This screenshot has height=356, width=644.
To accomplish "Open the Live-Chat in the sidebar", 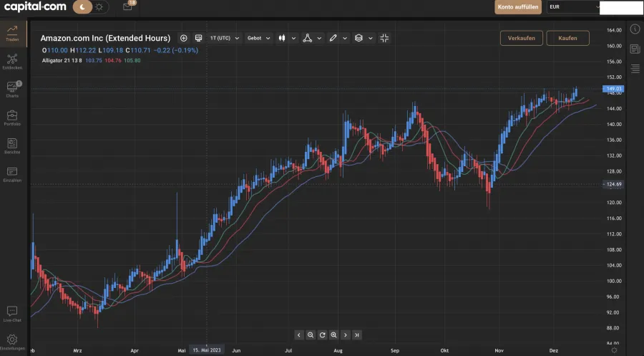I will coord(12,314).
